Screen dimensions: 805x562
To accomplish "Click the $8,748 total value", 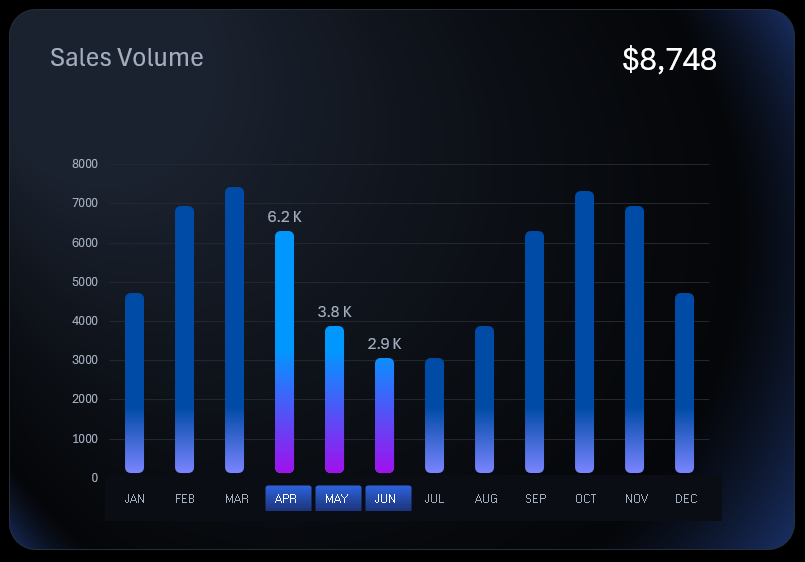I will click(669, 59).
